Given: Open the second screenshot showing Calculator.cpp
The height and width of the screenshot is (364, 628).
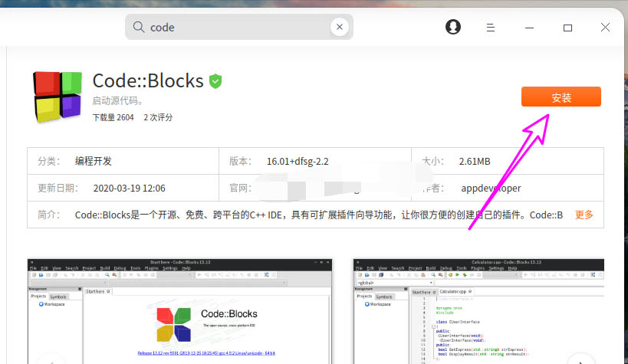Looking at the screenshot, I should [478, 311].
